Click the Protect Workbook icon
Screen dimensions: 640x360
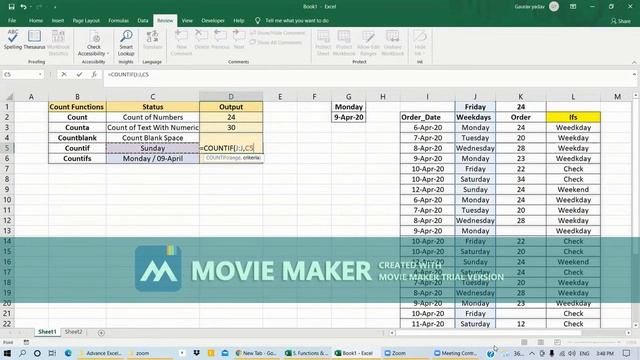click(x=344, y=42)
